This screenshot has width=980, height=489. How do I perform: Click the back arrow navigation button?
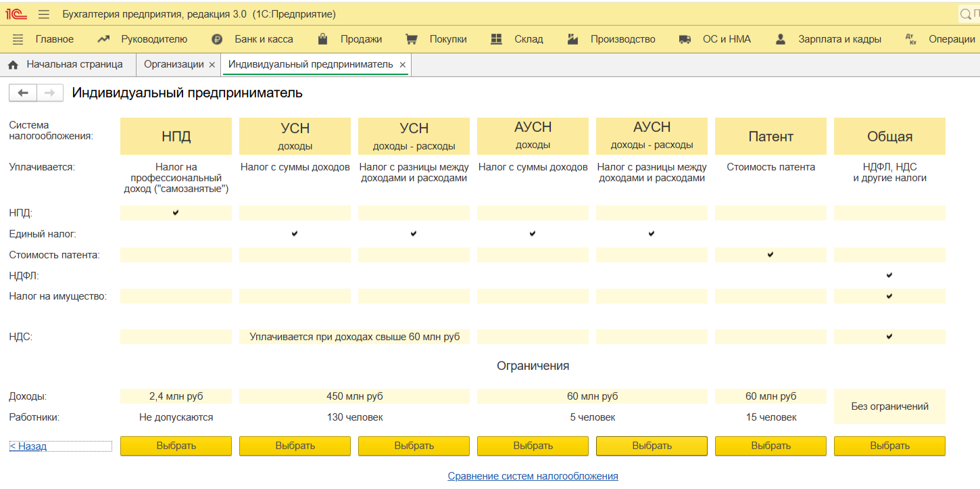23,93
